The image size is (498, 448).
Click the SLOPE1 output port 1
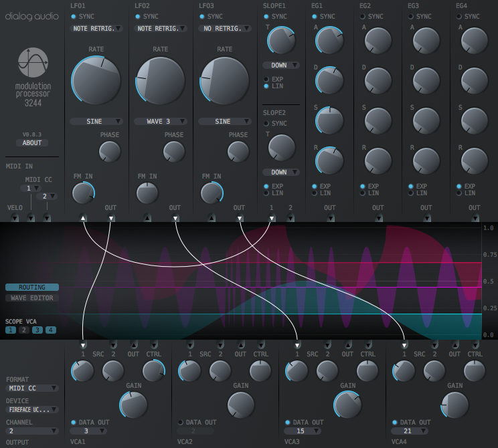tap(272, 218)
